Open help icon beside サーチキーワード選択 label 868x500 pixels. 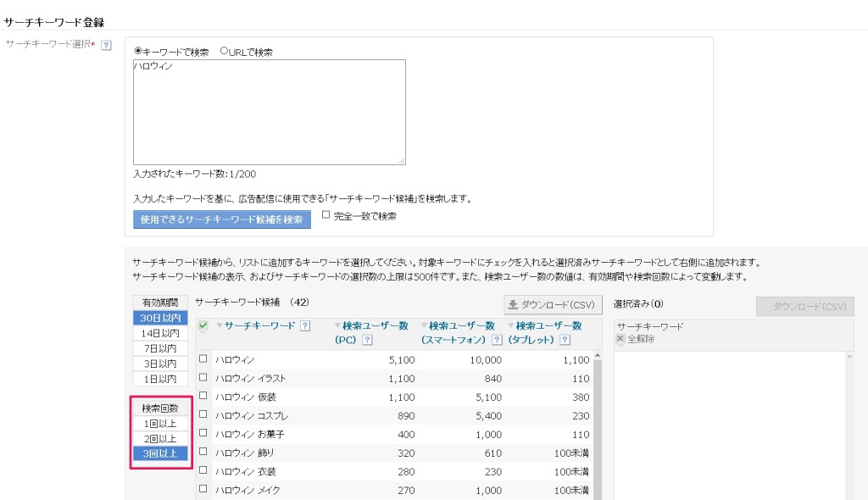click(x=106, y=45)
